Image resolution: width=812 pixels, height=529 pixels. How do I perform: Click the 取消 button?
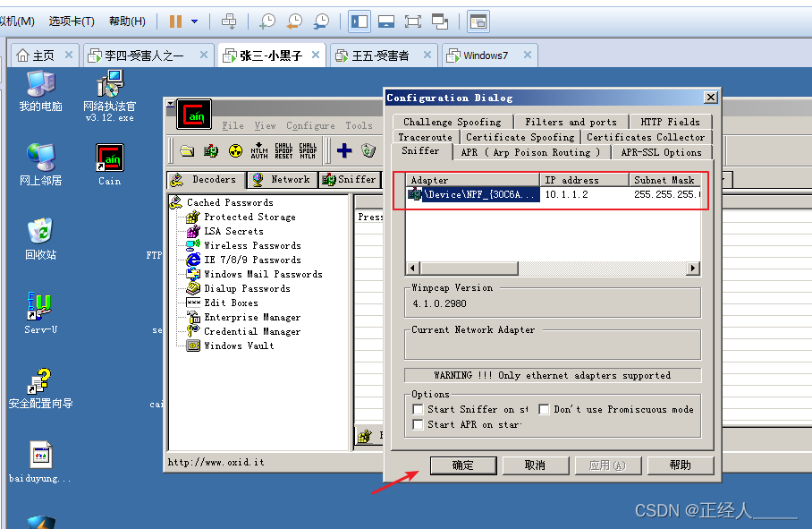coord(535,465)
